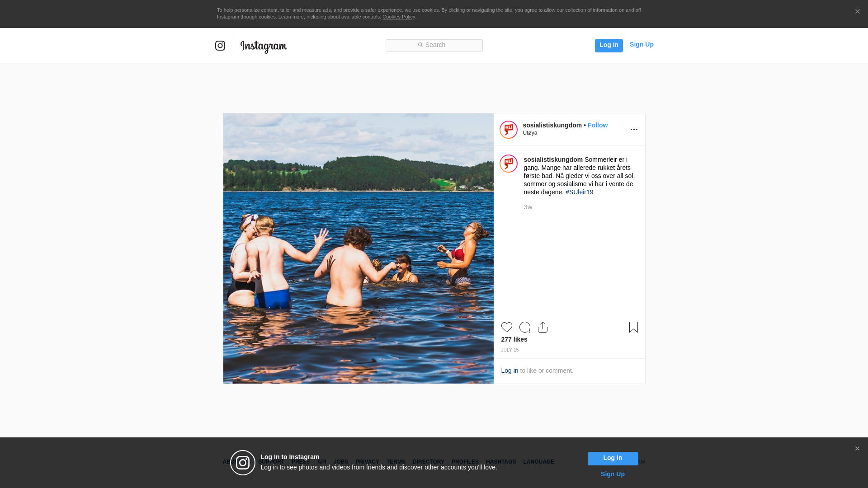Open the HASHTAGS footer link
The height and width of the screenshot is (488, 868).
click(501, 462)
